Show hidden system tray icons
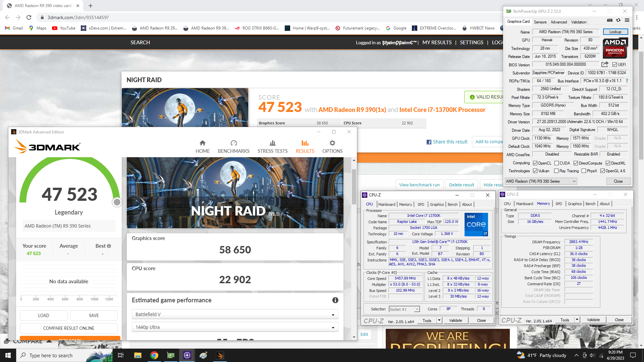This screenshot has height=362, width=644. (576, 355)
